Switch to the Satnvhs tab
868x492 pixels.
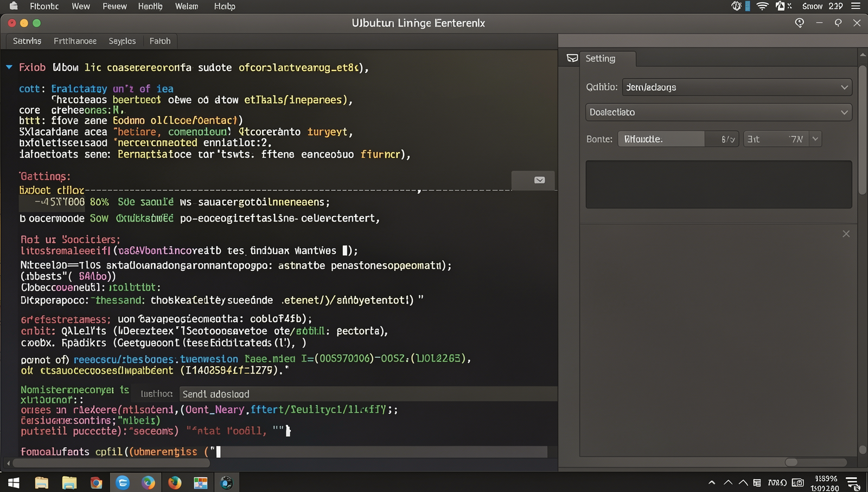tap(27, 41)
